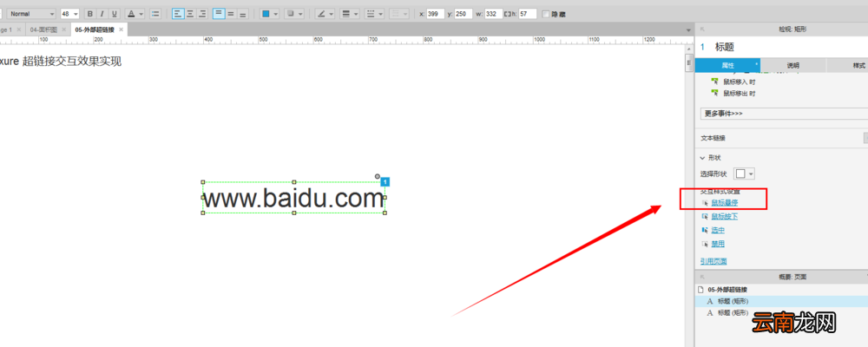Close the 05-外部超链接 tab
The height and width of the screenshot is (347, 868).
point(122,29)
